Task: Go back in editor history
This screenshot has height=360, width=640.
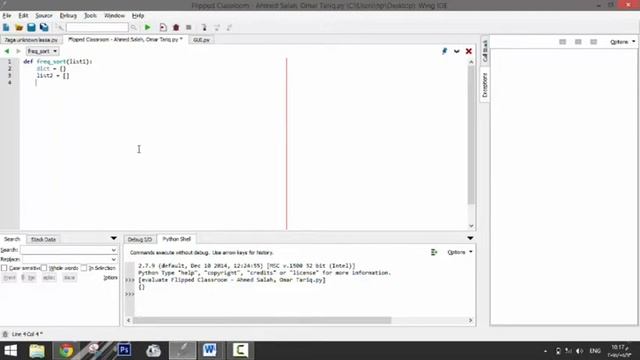Action: pos(7,51)
